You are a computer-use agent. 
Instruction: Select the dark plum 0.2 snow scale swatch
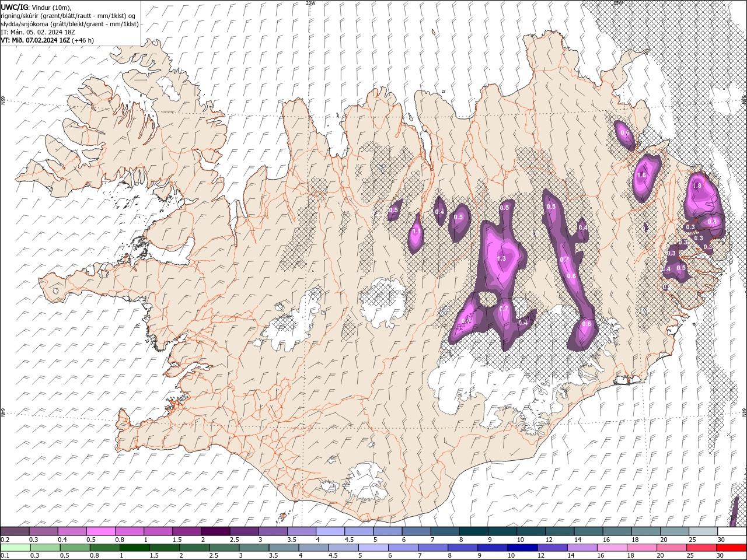point(15,531)
